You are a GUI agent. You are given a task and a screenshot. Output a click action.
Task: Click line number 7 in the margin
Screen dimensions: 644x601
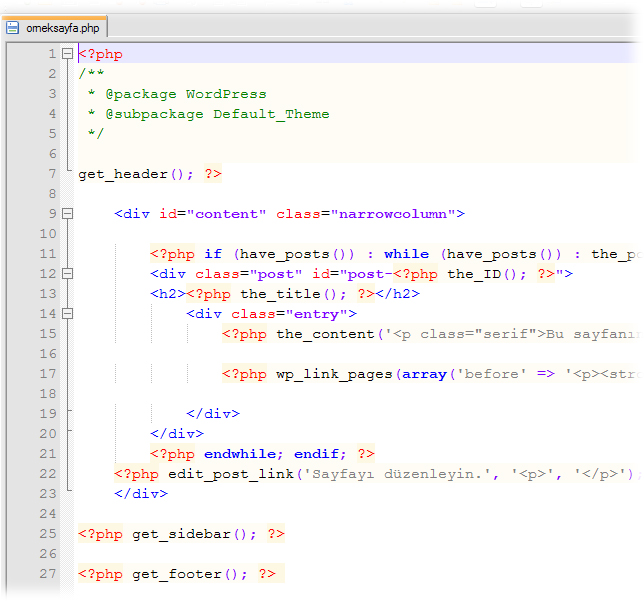(52, 174)
